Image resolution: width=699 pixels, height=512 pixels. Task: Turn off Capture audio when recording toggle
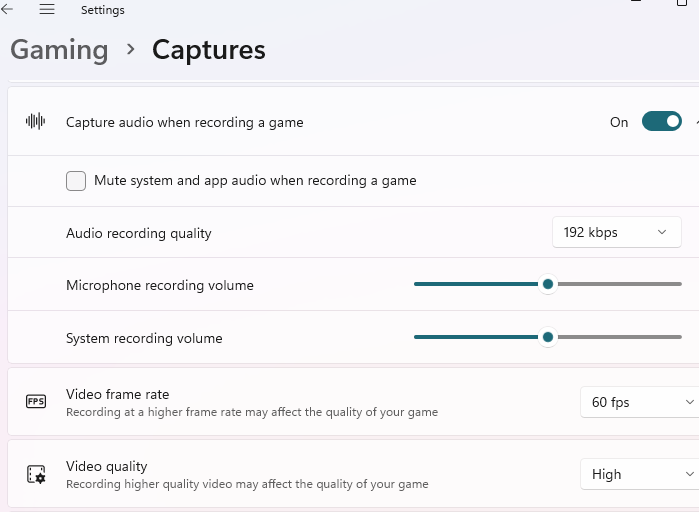pyautogui.click(x=661, y=122)
